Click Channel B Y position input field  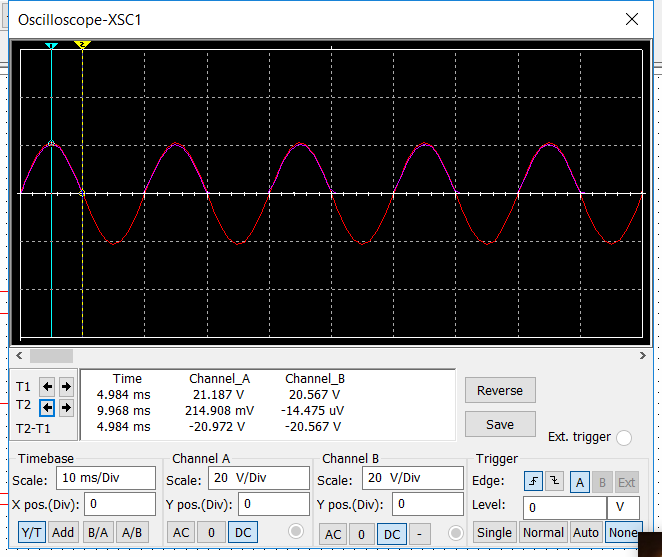coord(428,504)
